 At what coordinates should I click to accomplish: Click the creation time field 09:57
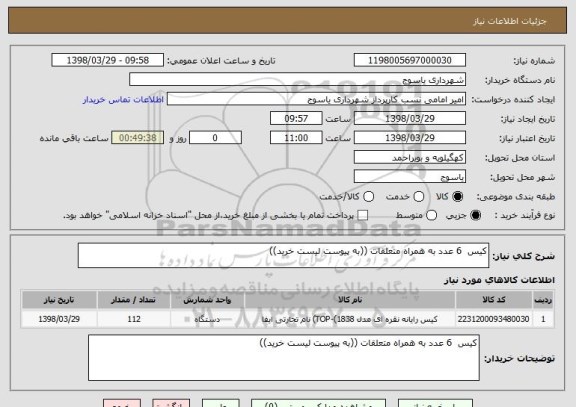click(x=296, y=119)
